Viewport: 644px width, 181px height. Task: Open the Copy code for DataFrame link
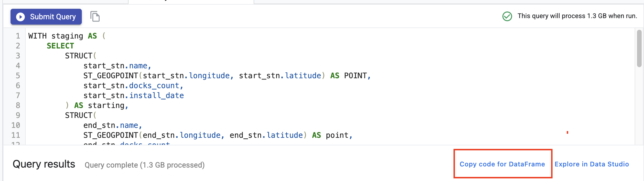click(x=502, y=164)
